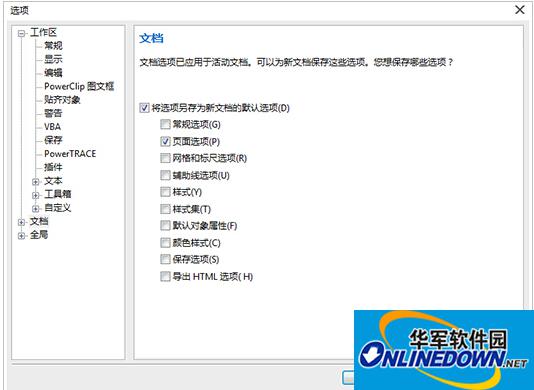The width and height of the screenshot is (534, 390).
Task: Close the 选项 dialog window
Action: (x=520, y=10)
